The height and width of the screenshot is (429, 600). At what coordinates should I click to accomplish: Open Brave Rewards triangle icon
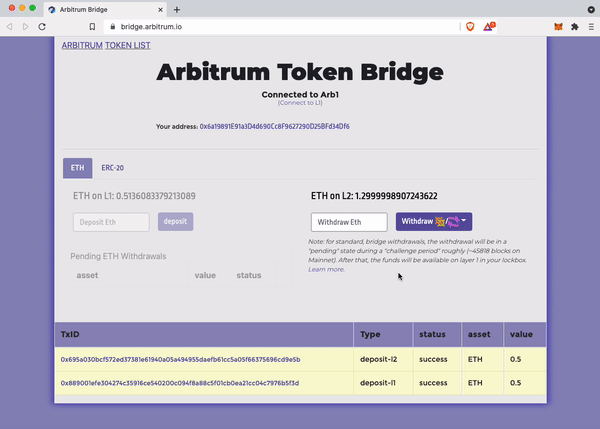[489, 26]
